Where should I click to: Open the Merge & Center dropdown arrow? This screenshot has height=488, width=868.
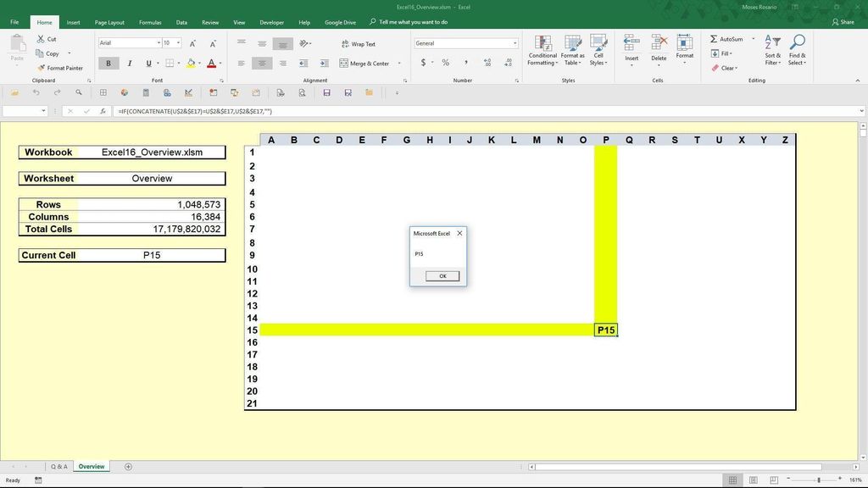(x=399, y=63)
